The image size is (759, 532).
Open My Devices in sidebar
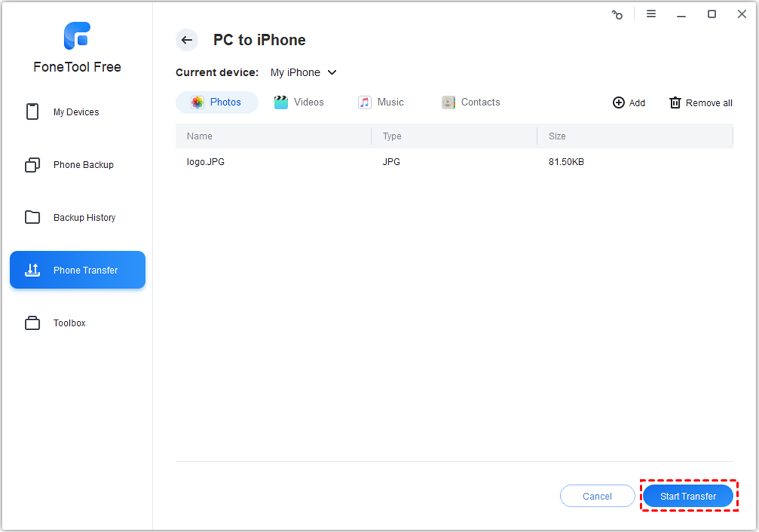[x=77, y=112]
